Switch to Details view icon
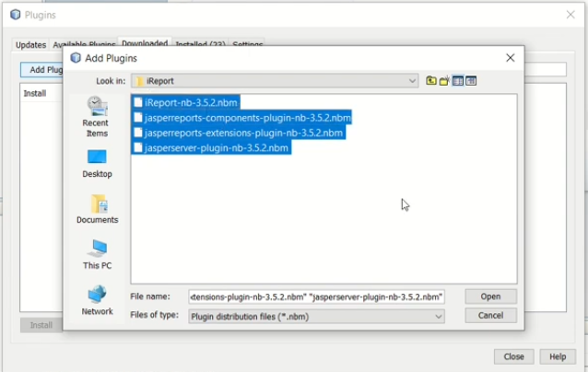 [x=471, y=80]
